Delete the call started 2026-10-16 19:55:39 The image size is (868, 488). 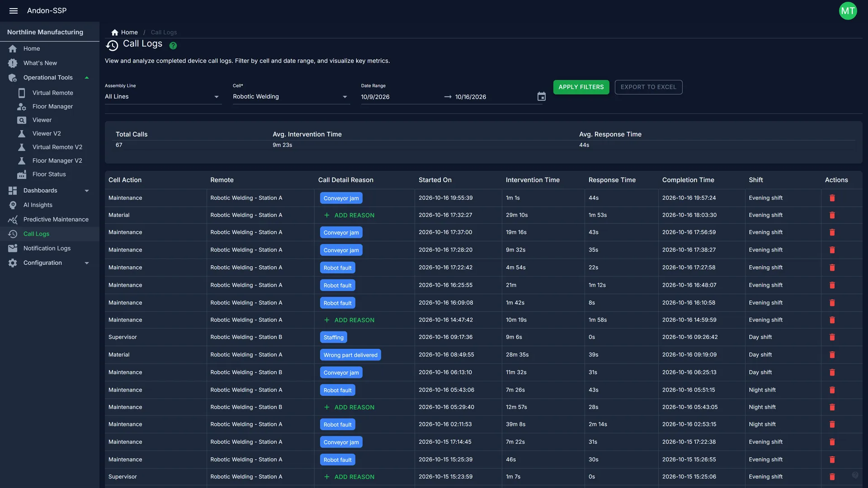point(832,198)
